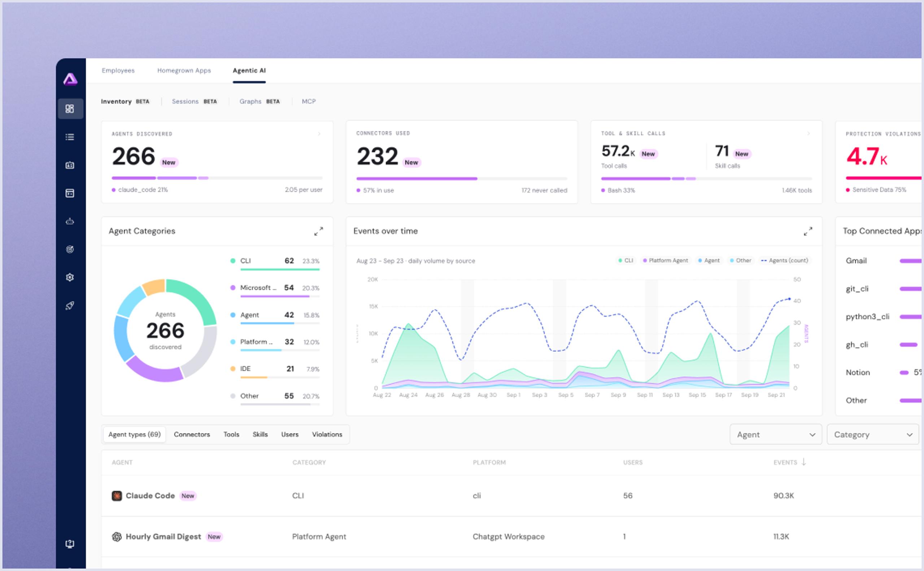Click the 57.2K Tool calls value

(x=618, y=151)
